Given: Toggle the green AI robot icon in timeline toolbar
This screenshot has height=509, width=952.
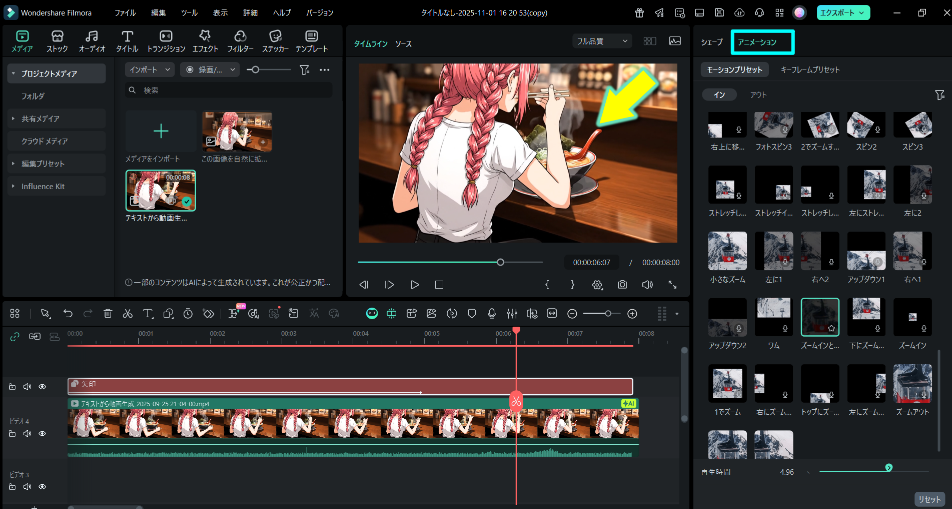Looking at the screenshot, I should tap(372, 313).
